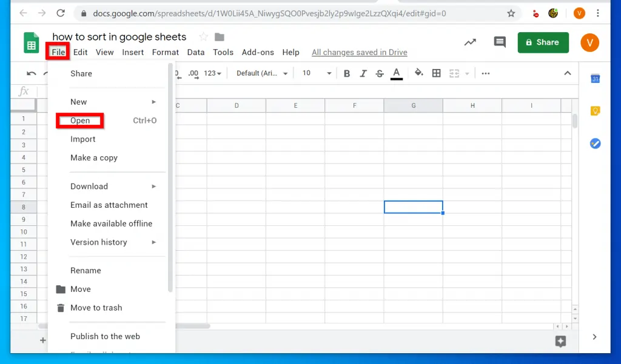
Task: Star this spreadsheet document
Action: 203,36
